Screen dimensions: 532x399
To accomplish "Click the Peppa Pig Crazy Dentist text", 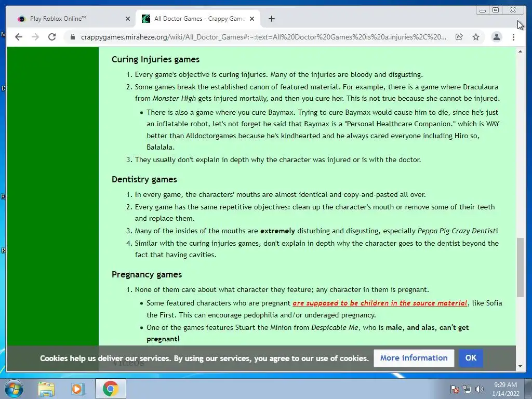I will (x=456, y=231).
